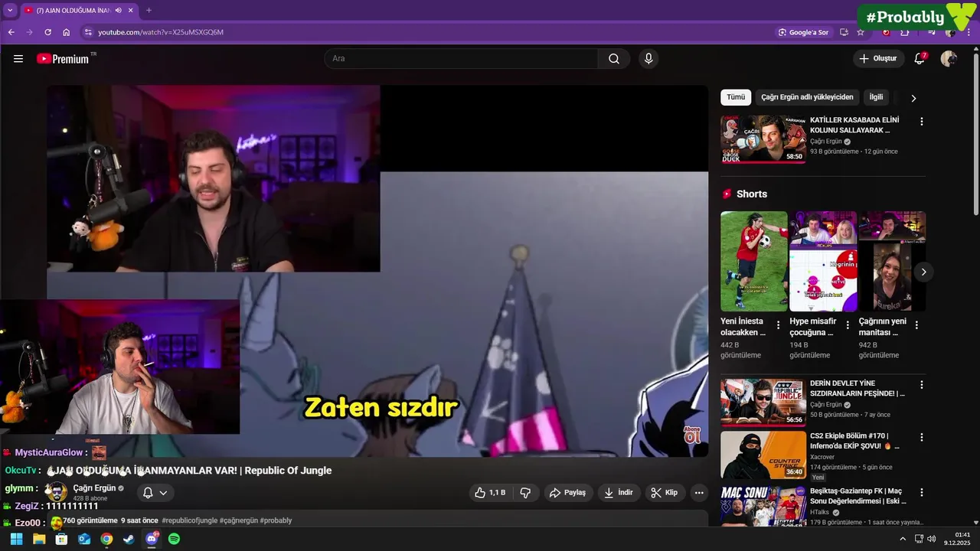980x551 pixels.
Task: Open the #çağrıergün hashtag link
Action: 238,520
